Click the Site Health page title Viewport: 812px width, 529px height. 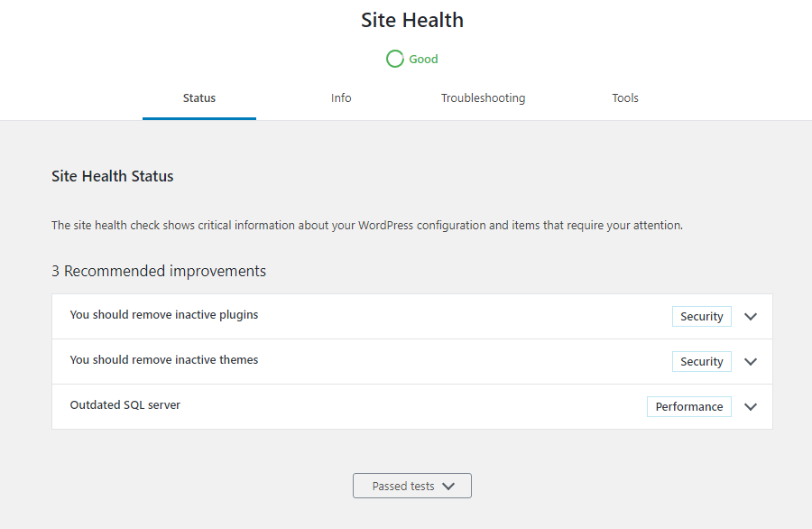click(x=412, y=20)
